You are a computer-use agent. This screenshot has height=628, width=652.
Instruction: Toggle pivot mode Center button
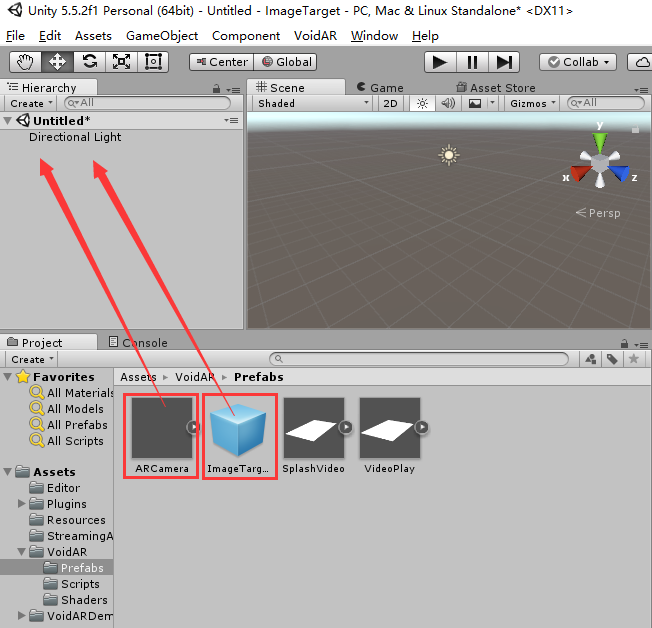(222, 62)
